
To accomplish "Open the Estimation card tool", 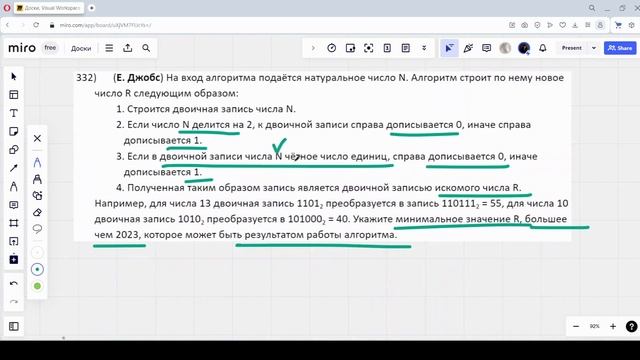I will click(387, 48).
